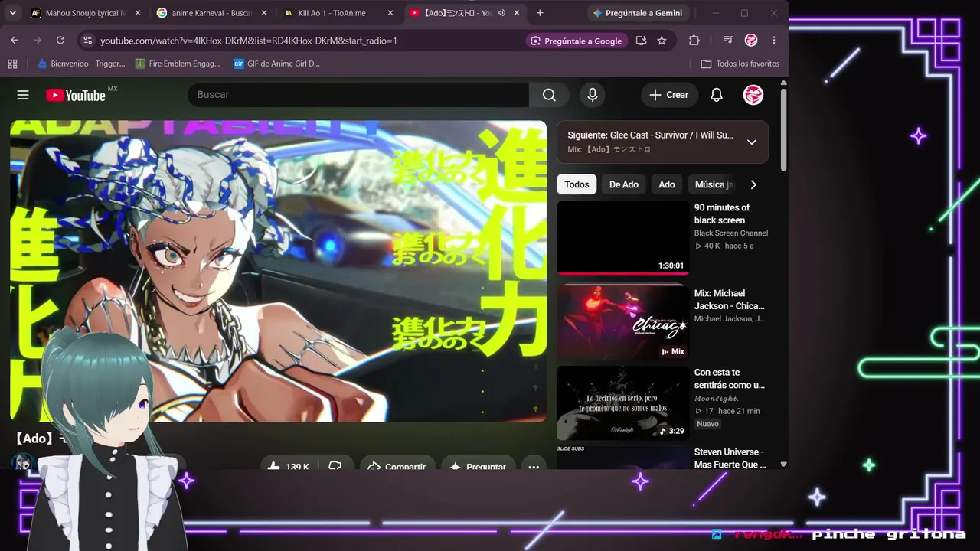Open the media controls icon in toolbar

(728, 41)
